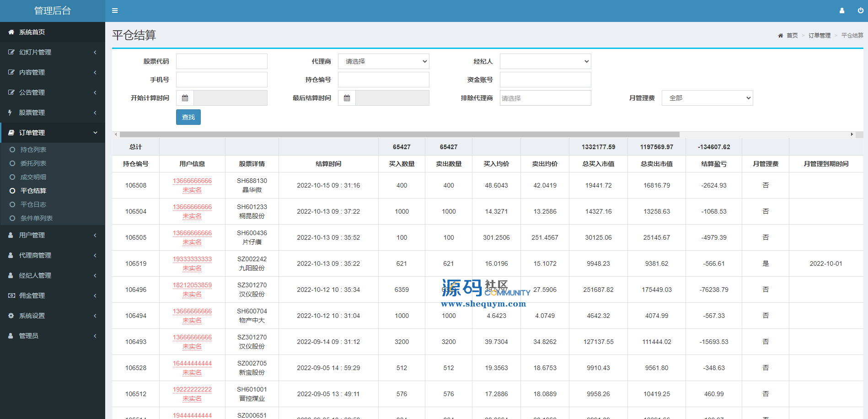Toggle the hamburger sidebar menu icon
The image size is (868, 419).
pyautogui.click(x=115, y=11)
